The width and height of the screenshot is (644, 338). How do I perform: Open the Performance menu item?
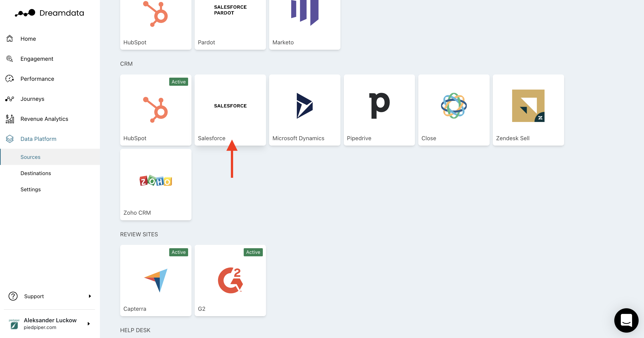(x=50, y=79)
